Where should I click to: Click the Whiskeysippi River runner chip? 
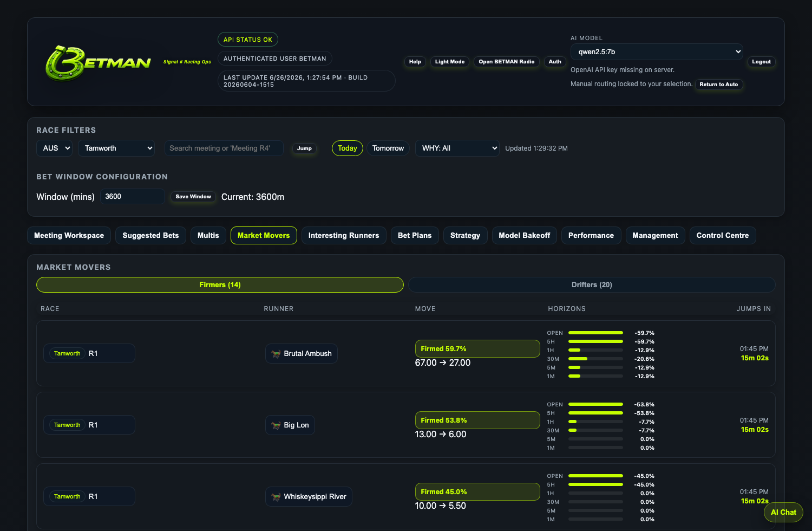(x=309, y=496)
